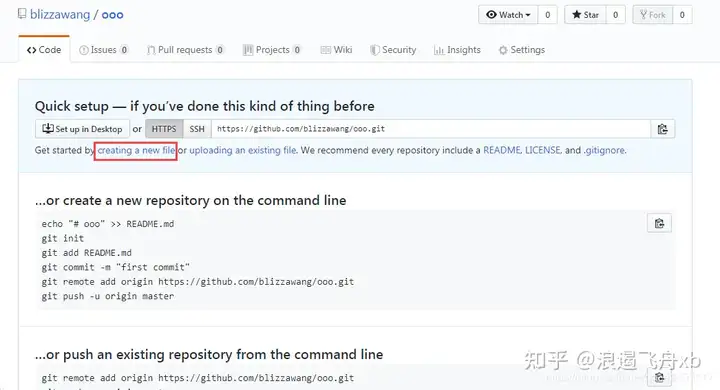Click the repository book icon beside blizzawang

[22, 14]
